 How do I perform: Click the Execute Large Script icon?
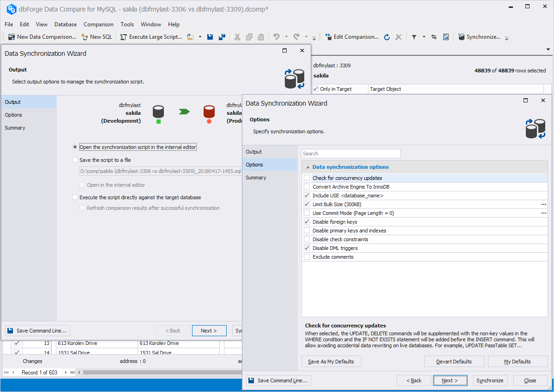123,37
